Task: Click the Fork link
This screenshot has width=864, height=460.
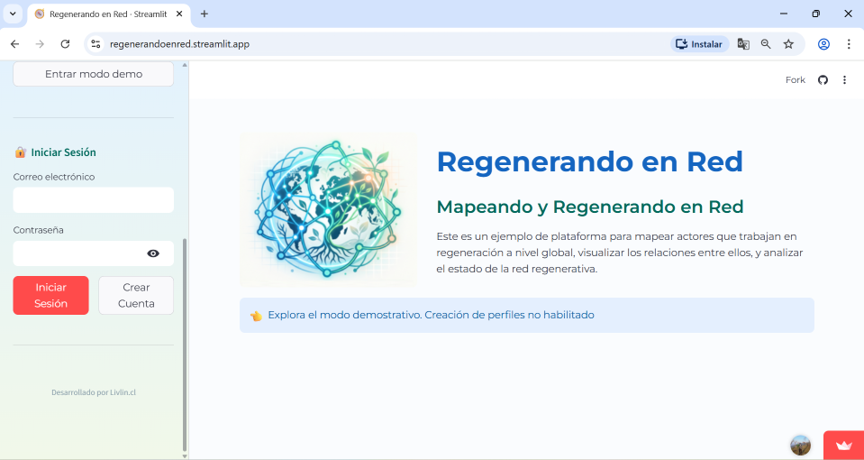Action: coord(795,80)
